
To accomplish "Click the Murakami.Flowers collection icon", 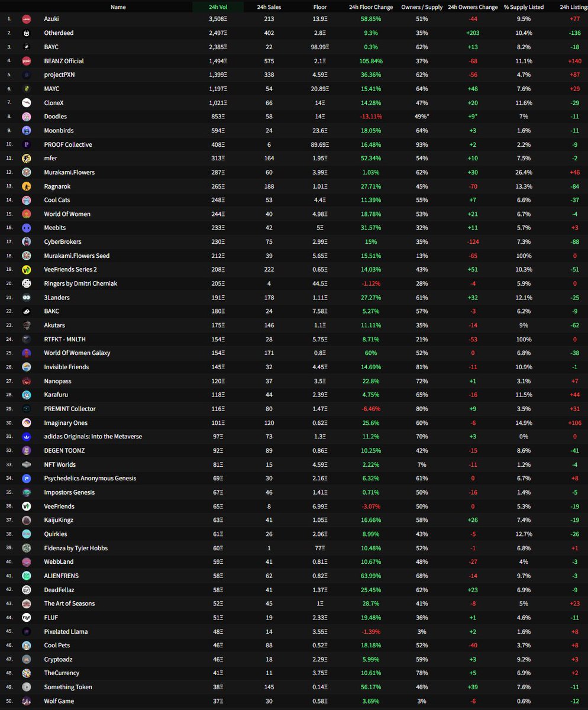I will pos(27,172).
